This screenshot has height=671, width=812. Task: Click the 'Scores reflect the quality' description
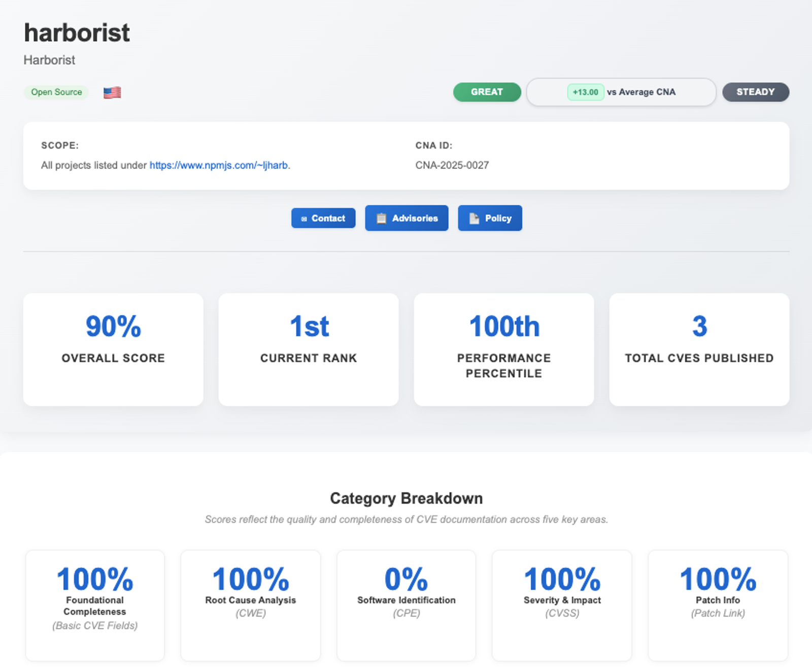pos(407,519)
